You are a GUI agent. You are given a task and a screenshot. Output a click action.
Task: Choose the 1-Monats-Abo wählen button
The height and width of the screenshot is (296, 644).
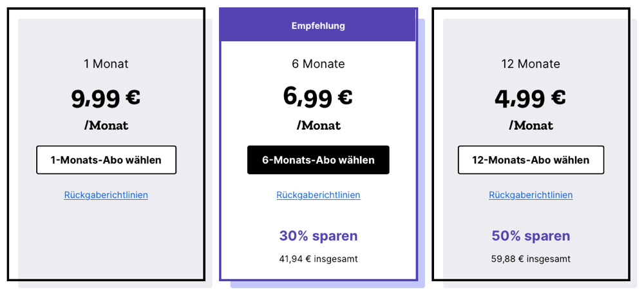point(106,160)
